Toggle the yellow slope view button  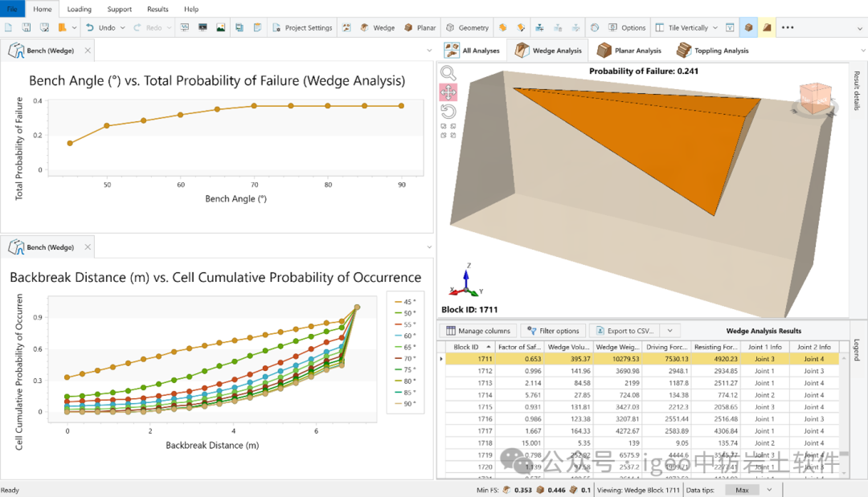point(767,27)
